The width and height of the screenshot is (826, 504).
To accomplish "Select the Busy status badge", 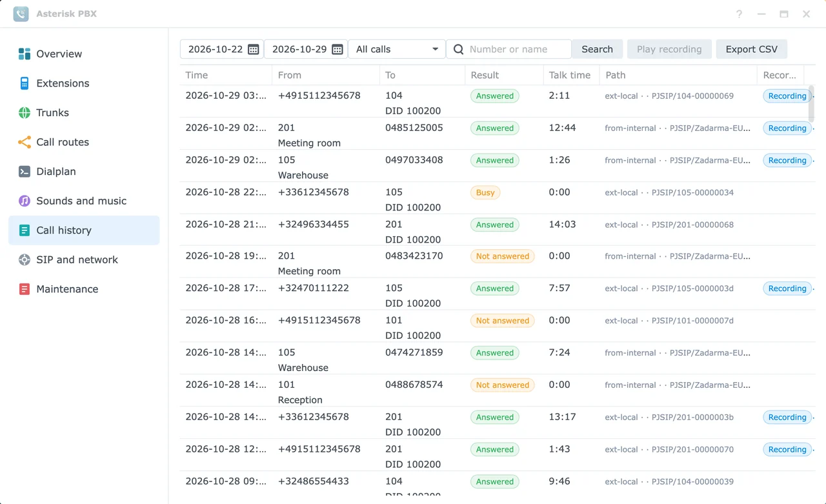I will 485,192.
